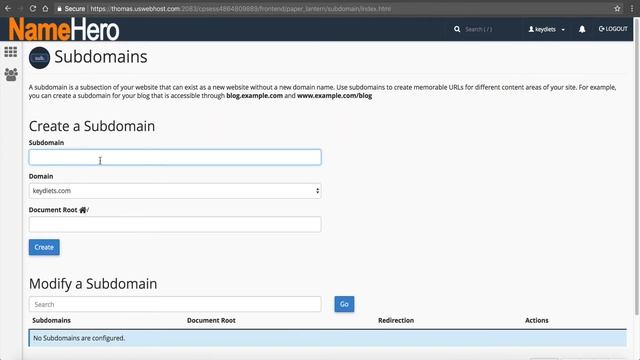Viewport: 640px width, 360px height.
Task: Open notifications bell icon
Action: pyautogui.click(x=582, y=29)
